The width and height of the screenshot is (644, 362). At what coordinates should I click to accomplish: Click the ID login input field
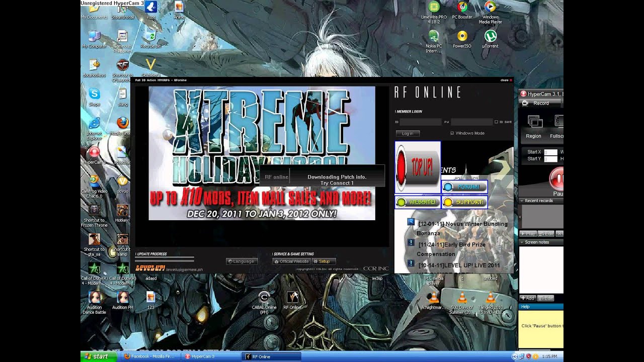pyautogui.click(x=421, y=122)
